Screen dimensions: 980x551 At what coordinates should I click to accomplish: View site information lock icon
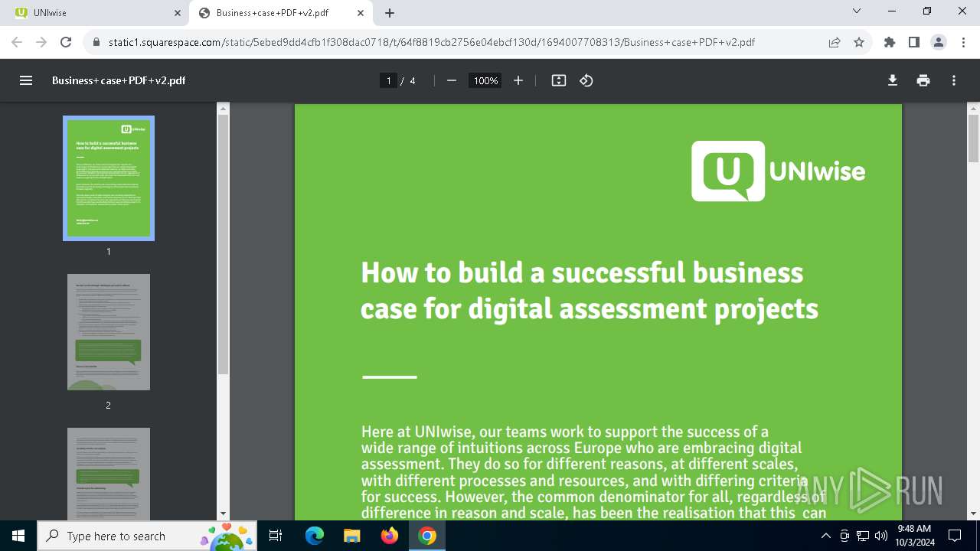click(96, 42)
